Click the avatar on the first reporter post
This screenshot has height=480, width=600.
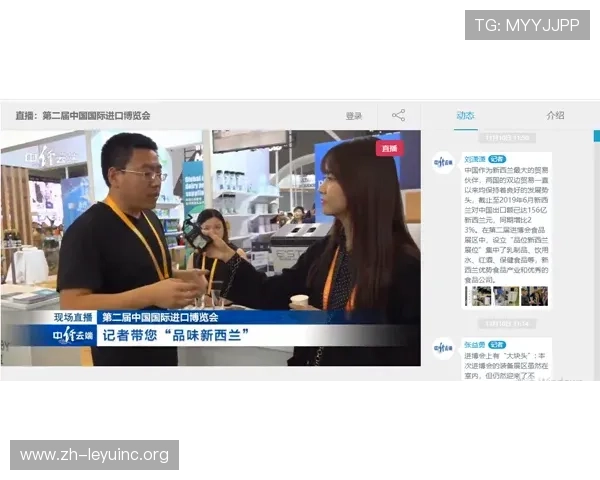[x=443, y=163]
